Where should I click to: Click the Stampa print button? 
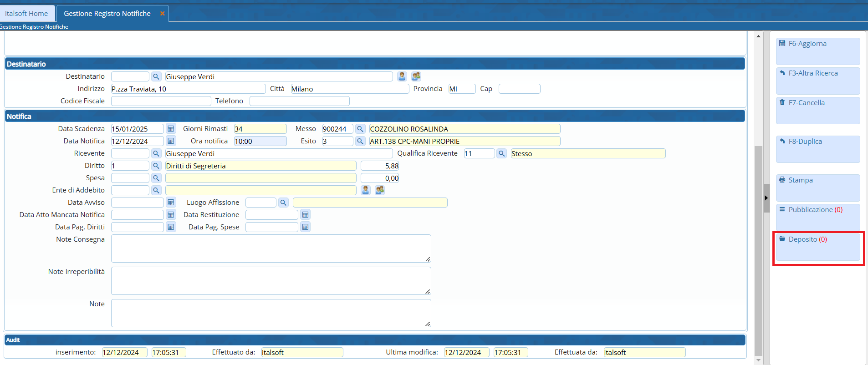pos(817,188)
